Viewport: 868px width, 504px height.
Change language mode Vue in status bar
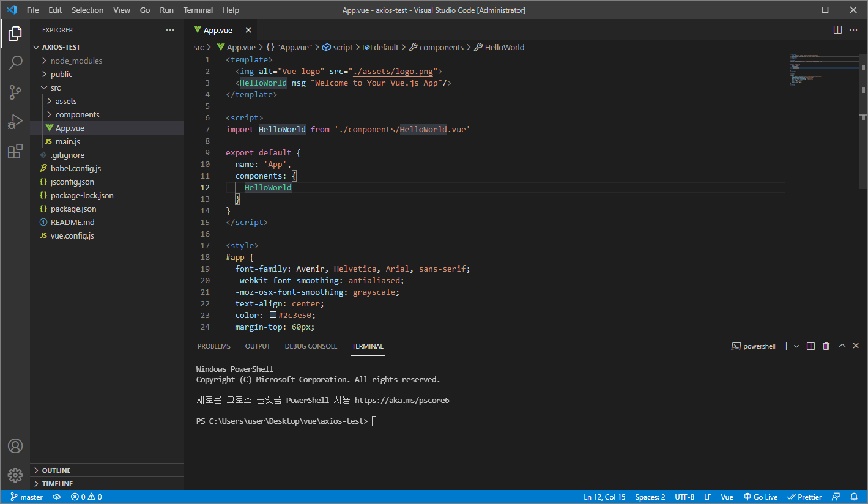coord(727,497)
